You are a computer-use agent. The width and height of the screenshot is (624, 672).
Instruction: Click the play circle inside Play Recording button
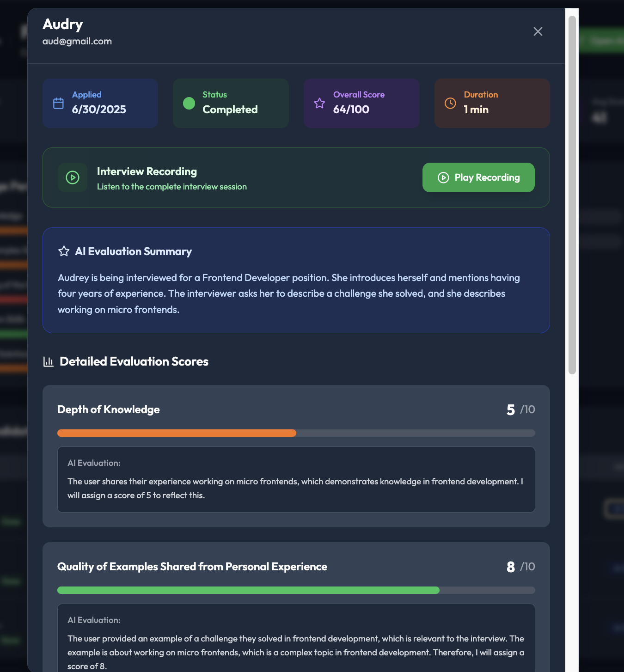[x=443, y=177]
